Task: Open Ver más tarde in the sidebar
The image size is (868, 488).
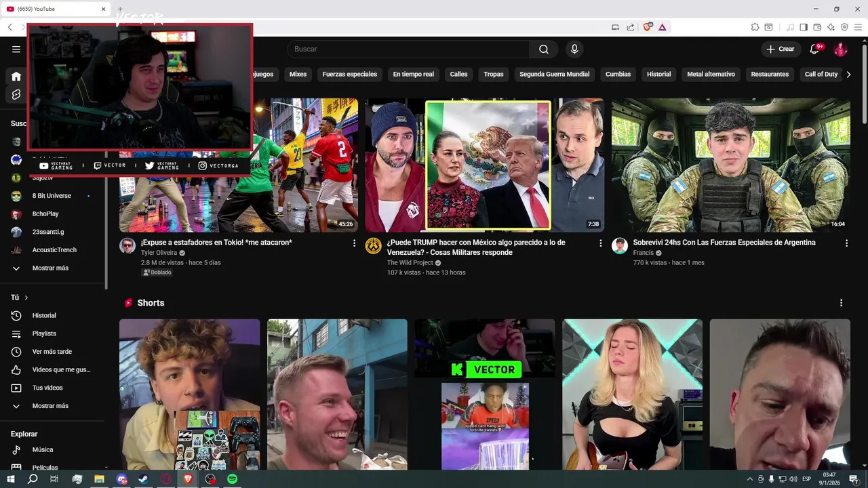Action: 54,352
